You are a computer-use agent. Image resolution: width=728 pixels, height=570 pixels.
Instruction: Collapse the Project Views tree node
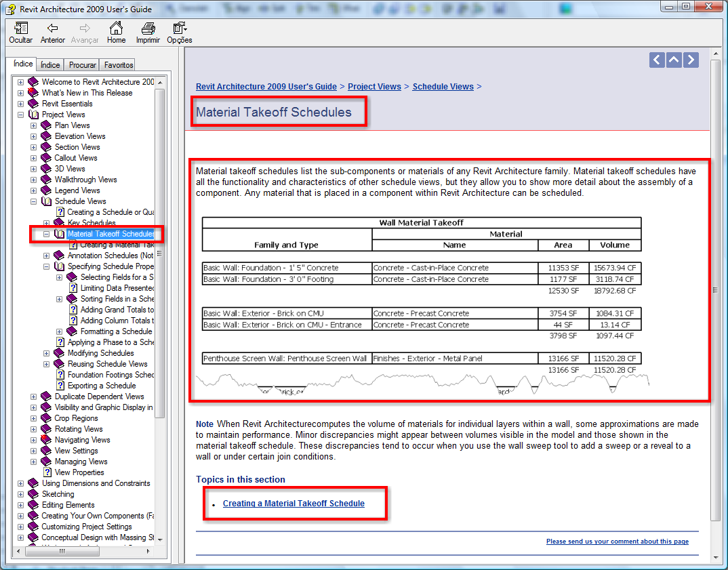click(20, 115)
